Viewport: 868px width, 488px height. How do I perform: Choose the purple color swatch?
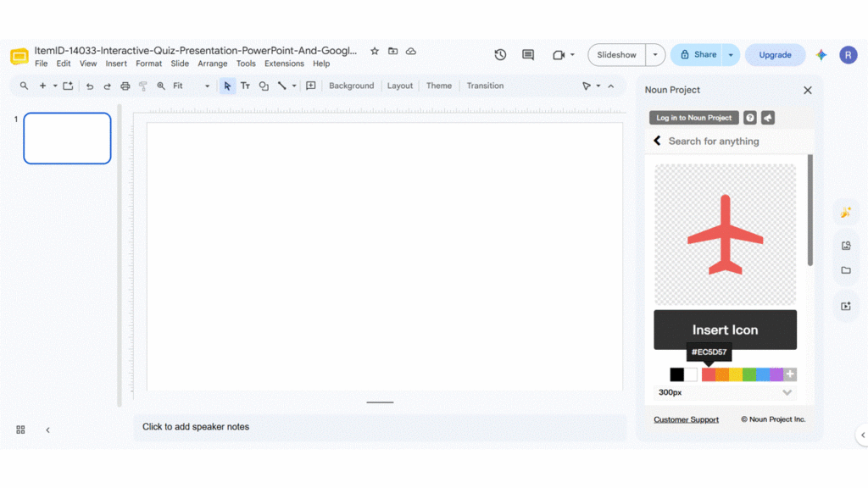coord(776,374)
